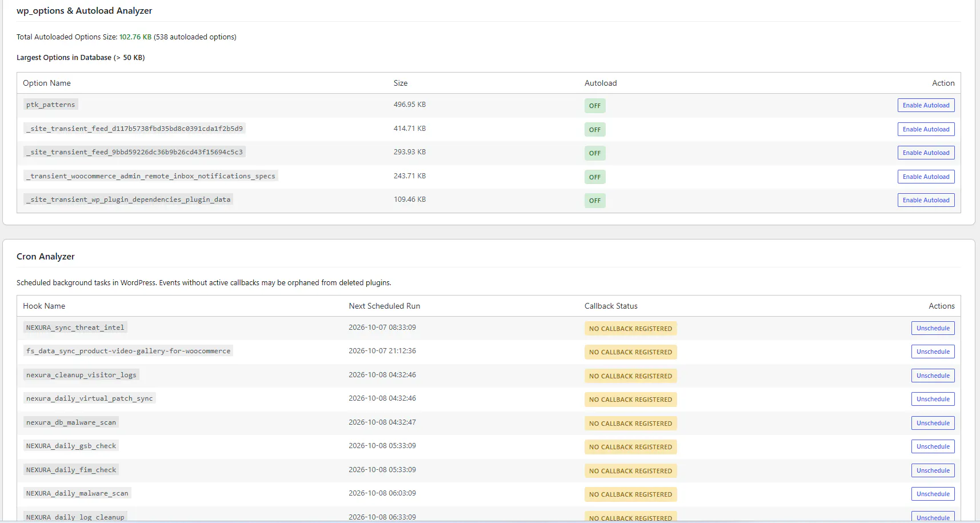Click the 496.95 KB size value

click(410, 105)
